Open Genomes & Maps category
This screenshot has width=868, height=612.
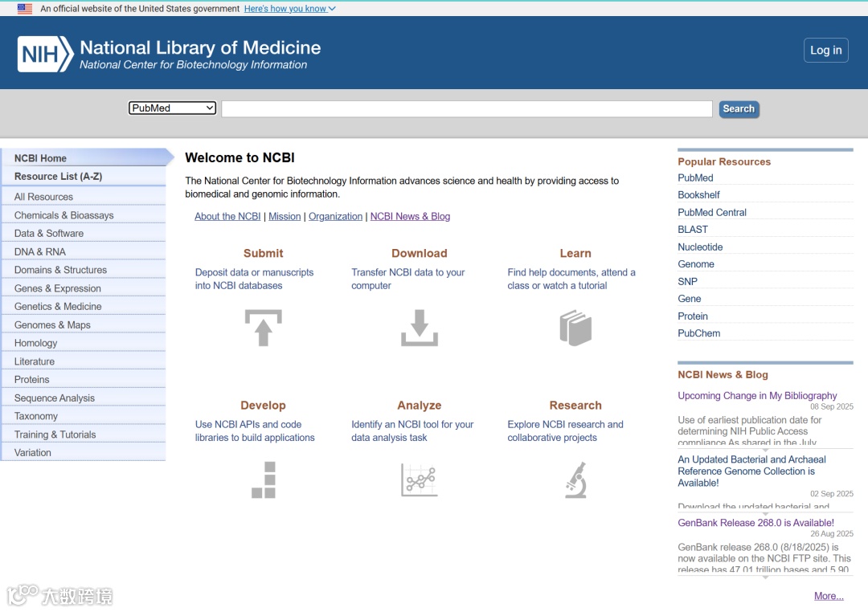click(x=84, y=324)
